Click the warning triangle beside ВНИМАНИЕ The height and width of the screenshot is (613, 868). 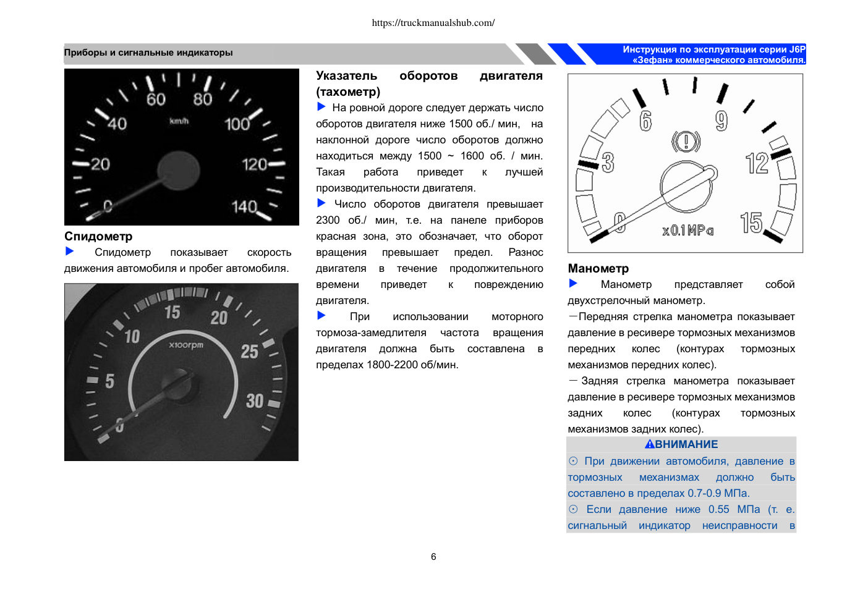pos(649,444)
